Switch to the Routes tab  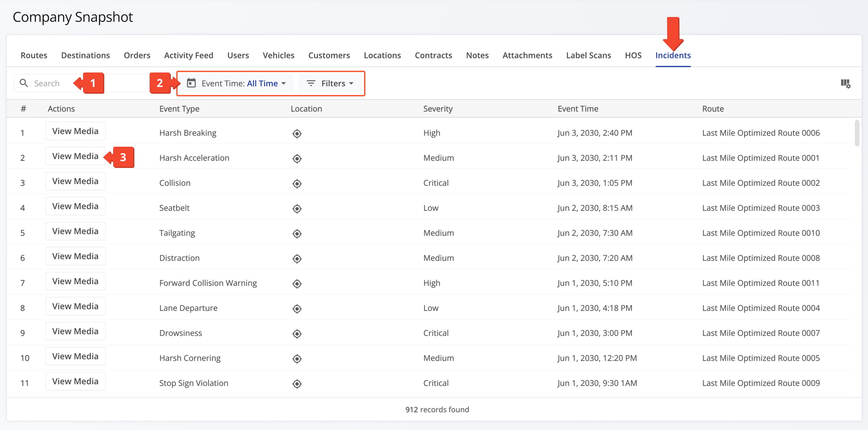(34, 55)
